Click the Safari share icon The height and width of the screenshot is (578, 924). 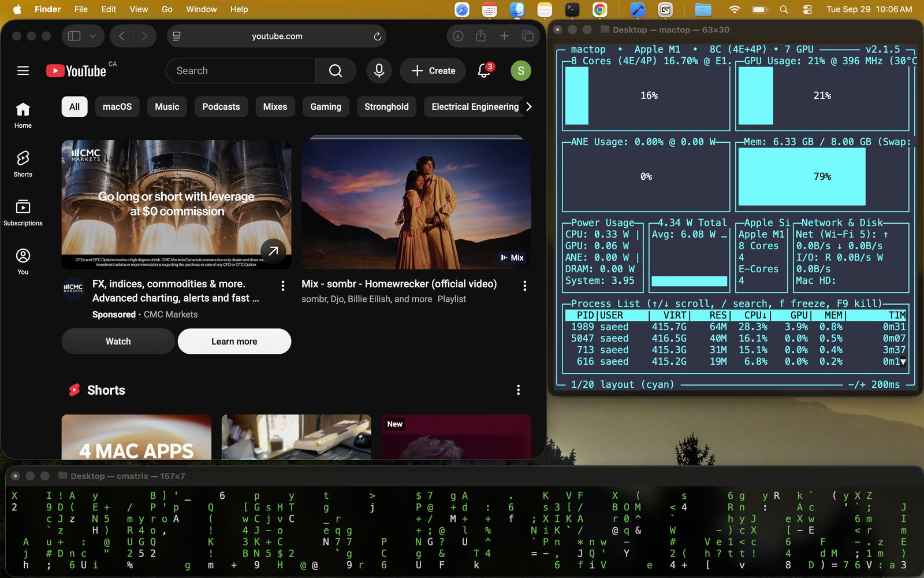480,36
